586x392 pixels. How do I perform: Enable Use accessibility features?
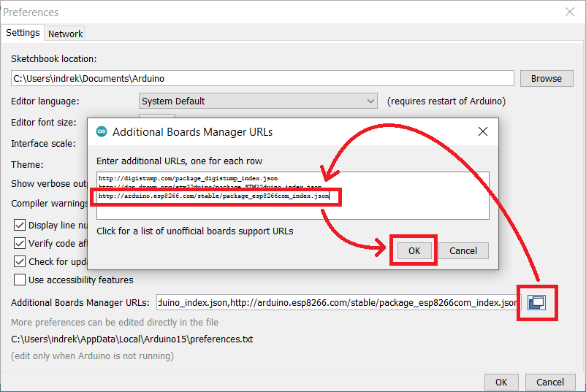tap(20, 280)
